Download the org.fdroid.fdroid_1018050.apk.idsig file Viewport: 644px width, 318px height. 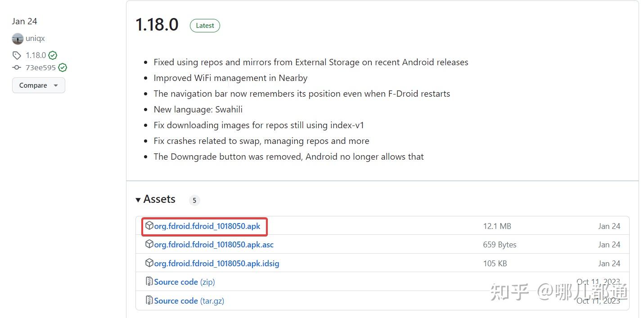click(x=216, y=264)
